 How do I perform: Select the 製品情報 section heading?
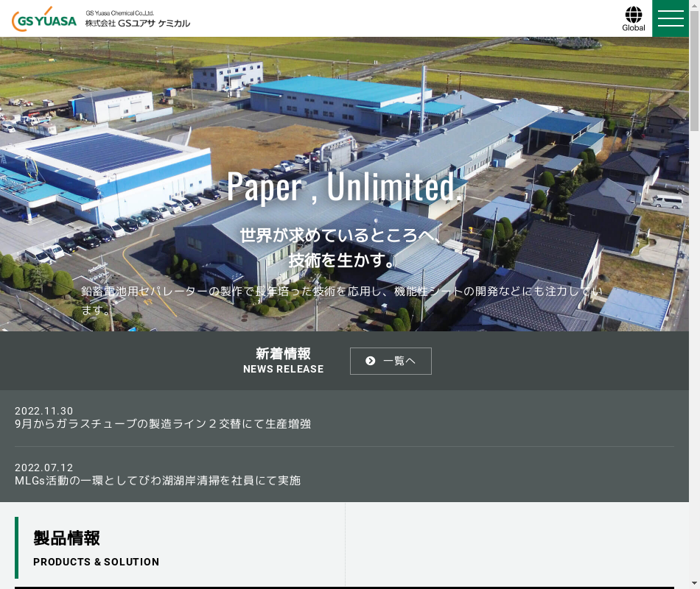click(x=66, y=538)
